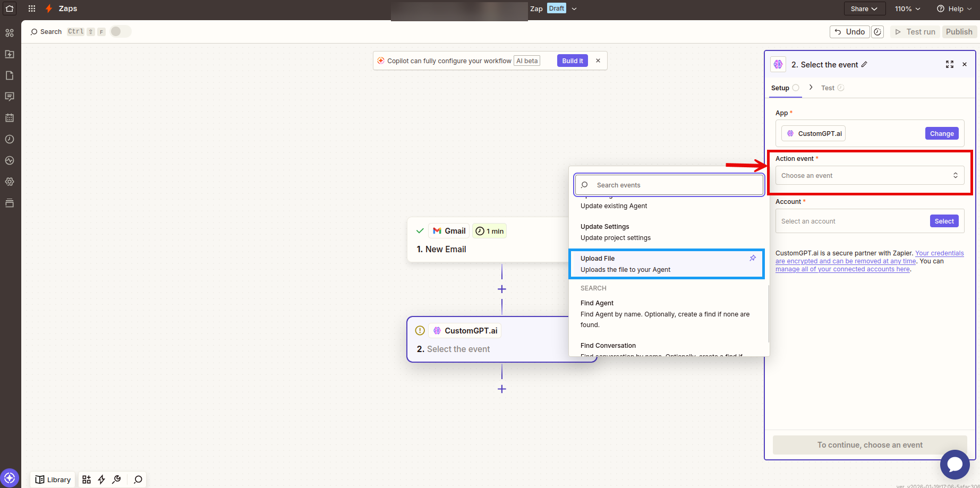Click the event list scrollbar
This screenshot has width=980, height=488.
point(768,313)
